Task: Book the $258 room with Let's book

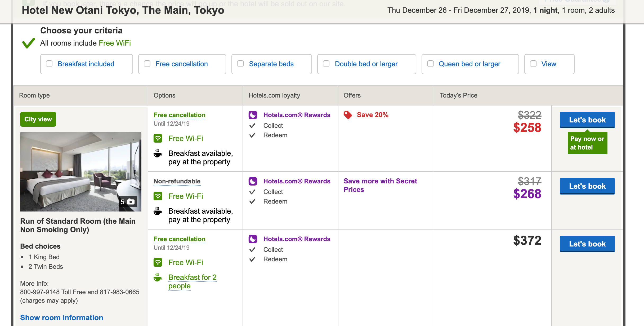Action: coord(587,120)
